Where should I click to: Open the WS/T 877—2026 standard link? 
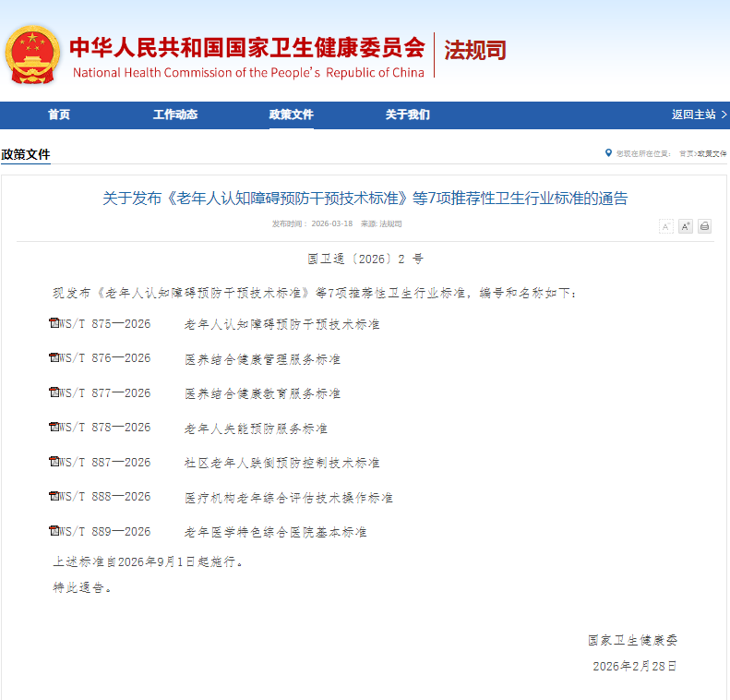[104, 393]
